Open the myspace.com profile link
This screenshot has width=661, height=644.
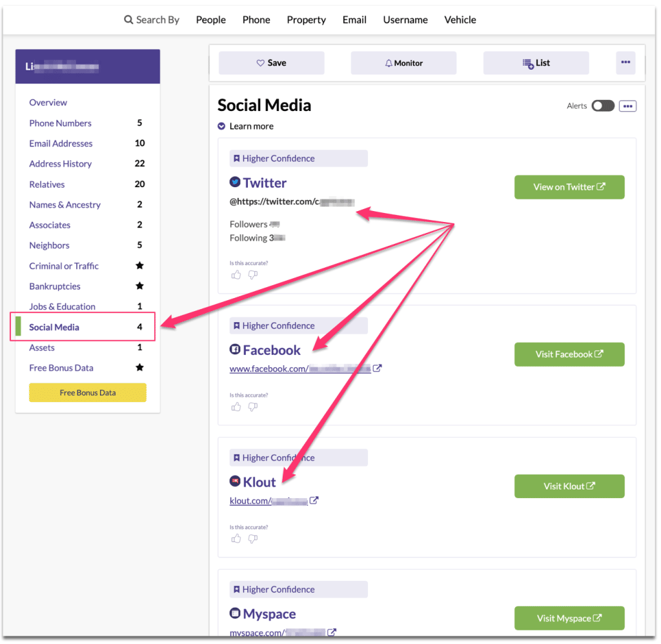point(278,632)
